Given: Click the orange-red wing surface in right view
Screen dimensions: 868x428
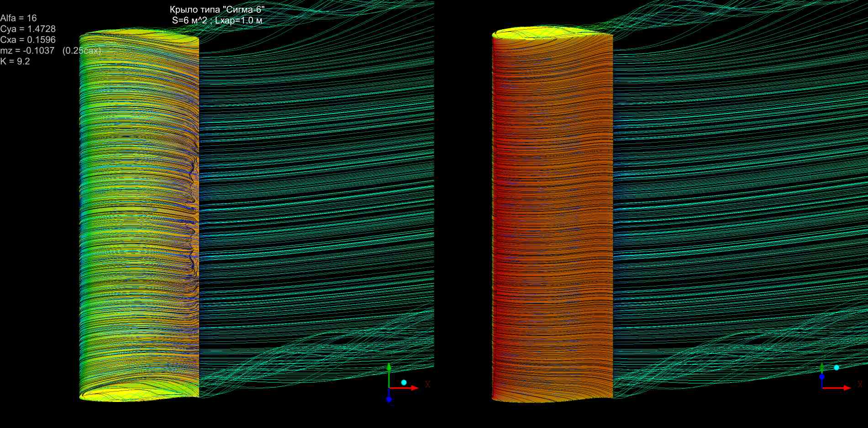Looking at the screenshot, I should coord(552,206).
